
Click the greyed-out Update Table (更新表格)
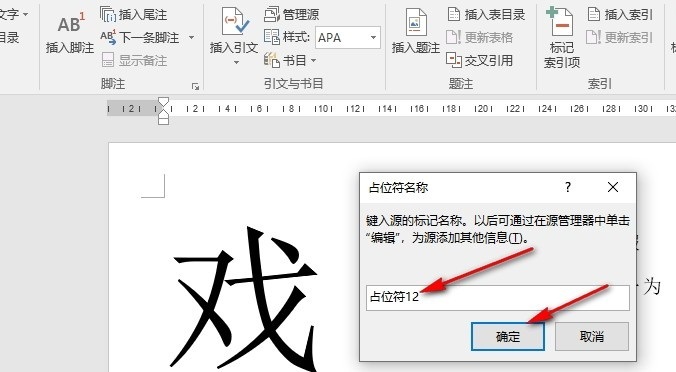(479, 38)
